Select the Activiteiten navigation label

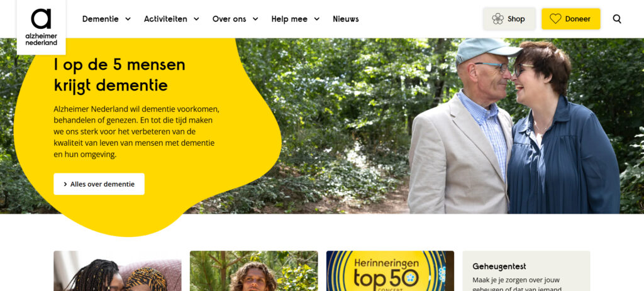(165, 19)
